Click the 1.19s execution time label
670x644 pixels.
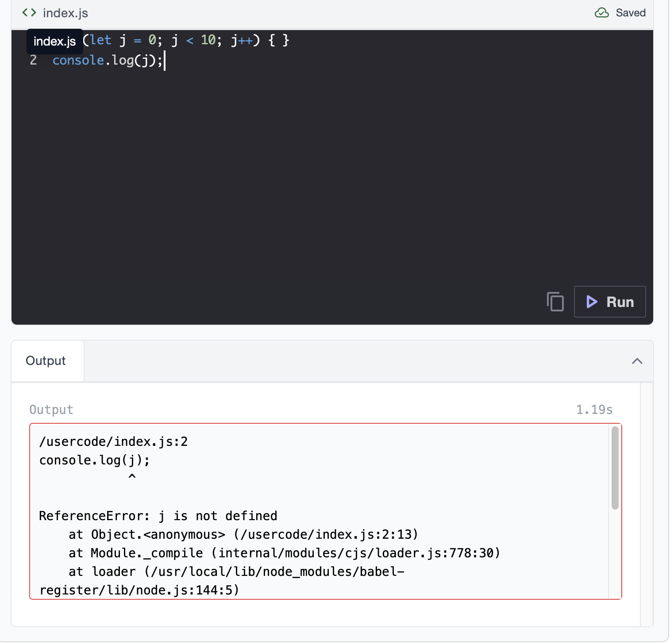pos(594,410)
